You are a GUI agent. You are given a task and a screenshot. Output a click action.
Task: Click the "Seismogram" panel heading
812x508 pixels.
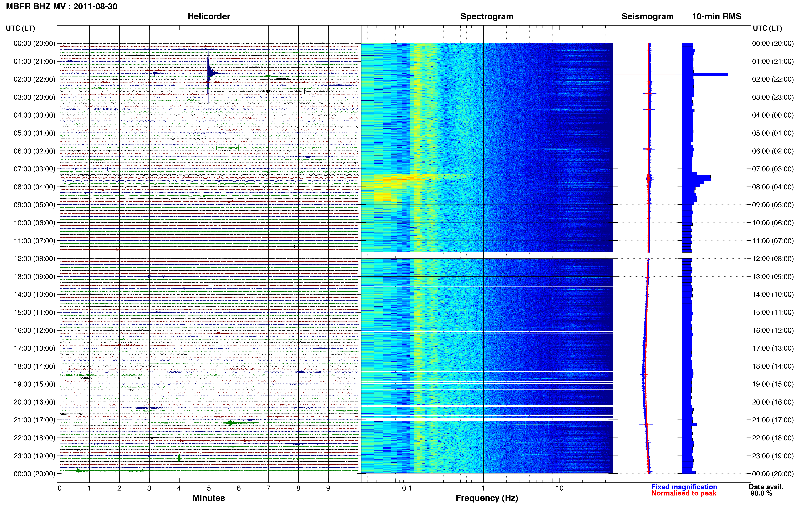point(648,16)
